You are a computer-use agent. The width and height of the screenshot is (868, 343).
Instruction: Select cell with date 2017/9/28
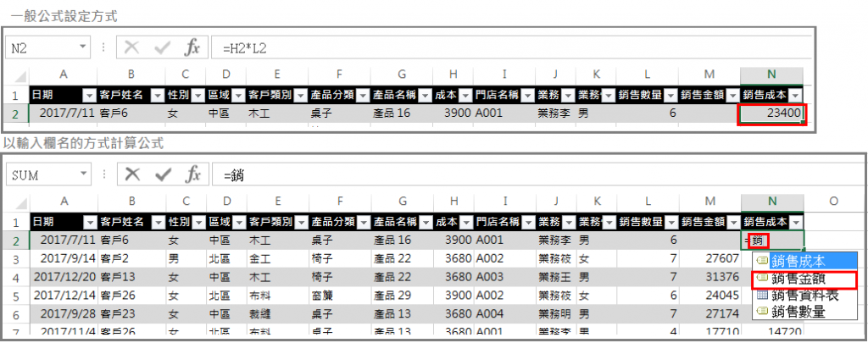(x=64, y=314)
